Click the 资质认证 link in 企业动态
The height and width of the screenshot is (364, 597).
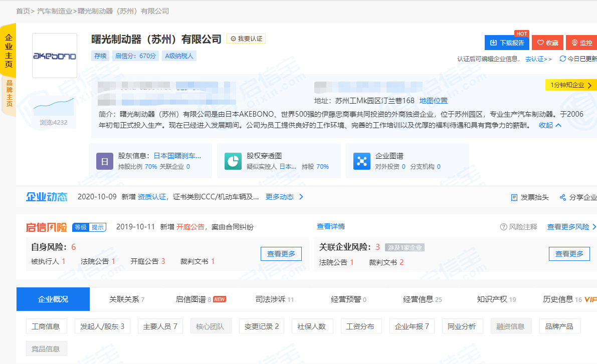pos(151,197)
